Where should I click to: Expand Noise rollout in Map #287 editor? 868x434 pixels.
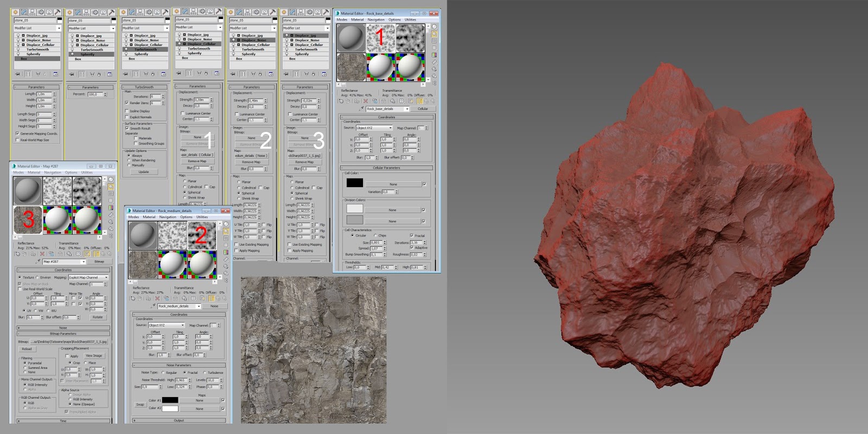coord(63,328)
